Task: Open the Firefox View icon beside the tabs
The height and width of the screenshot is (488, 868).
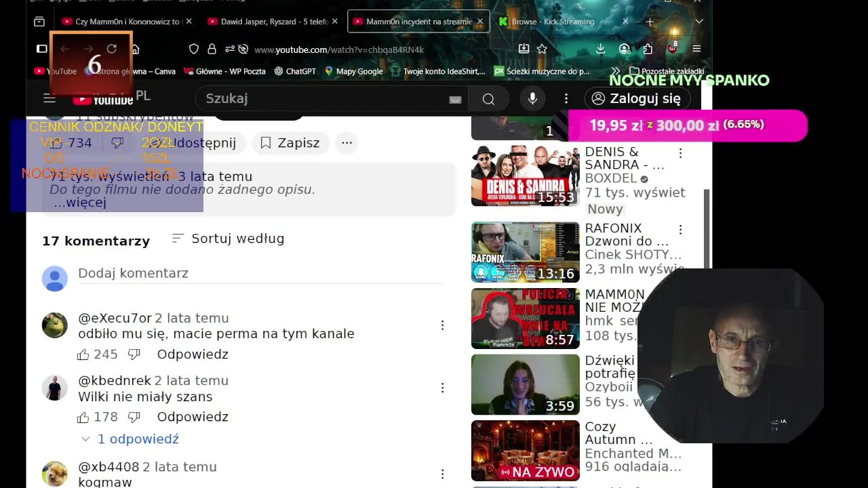Action: click(x=39, y=22)
